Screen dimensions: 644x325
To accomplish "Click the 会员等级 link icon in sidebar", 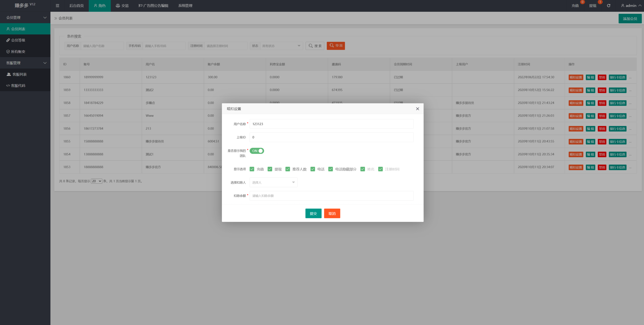I will [8, 40].
